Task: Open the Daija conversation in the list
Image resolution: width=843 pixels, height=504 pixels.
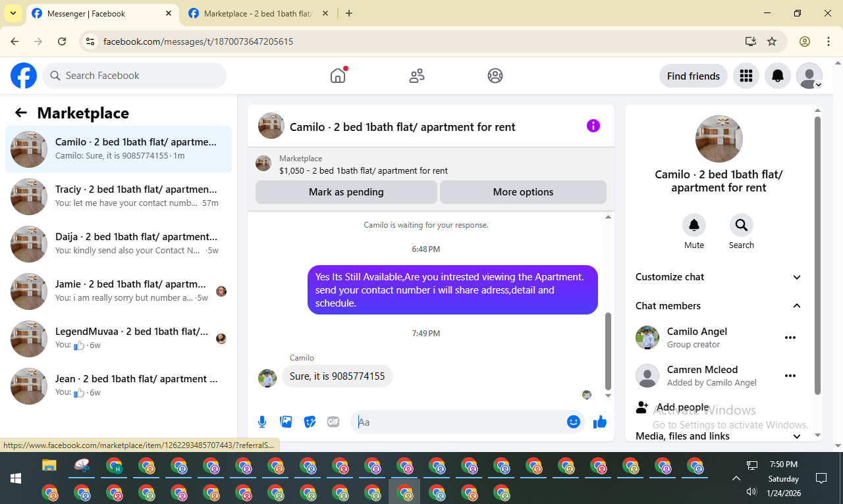Action: (119, 244)
